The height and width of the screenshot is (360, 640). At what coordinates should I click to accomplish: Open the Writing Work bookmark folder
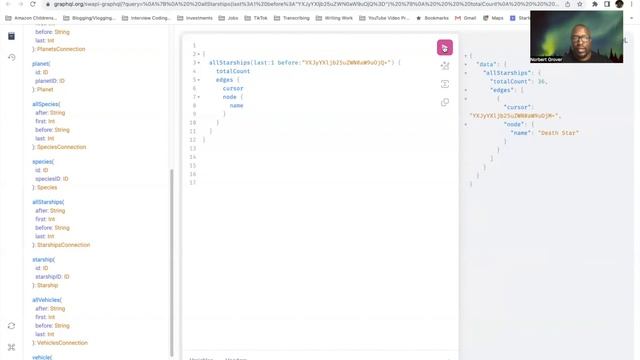point(334,18)
